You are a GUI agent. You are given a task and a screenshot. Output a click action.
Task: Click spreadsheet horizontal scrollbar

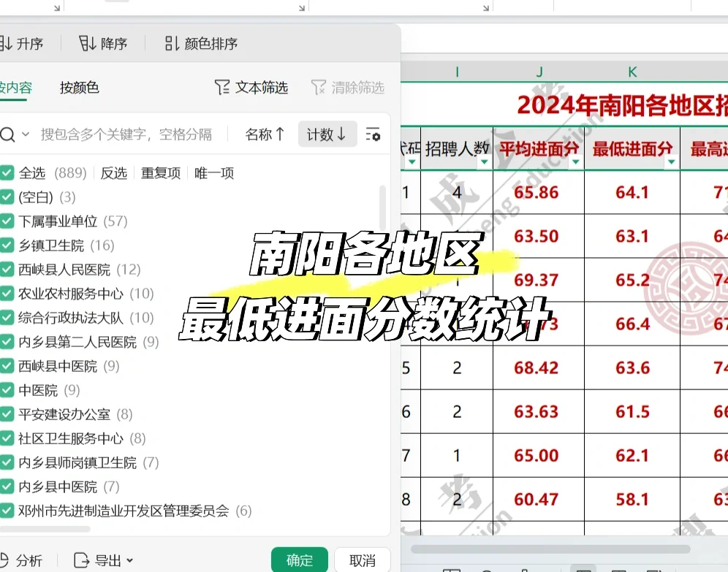[x=550, y=549]
